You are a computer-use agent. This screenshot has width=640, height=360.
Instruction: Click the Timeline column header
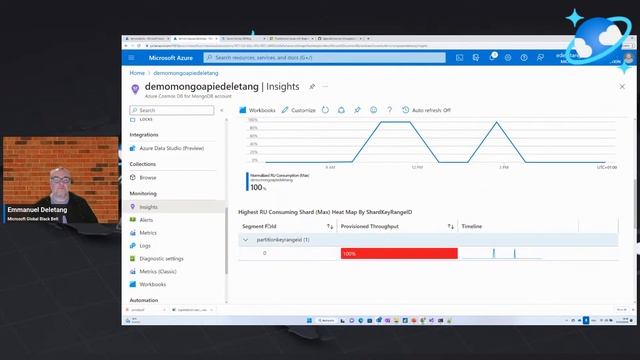[472, 226]
